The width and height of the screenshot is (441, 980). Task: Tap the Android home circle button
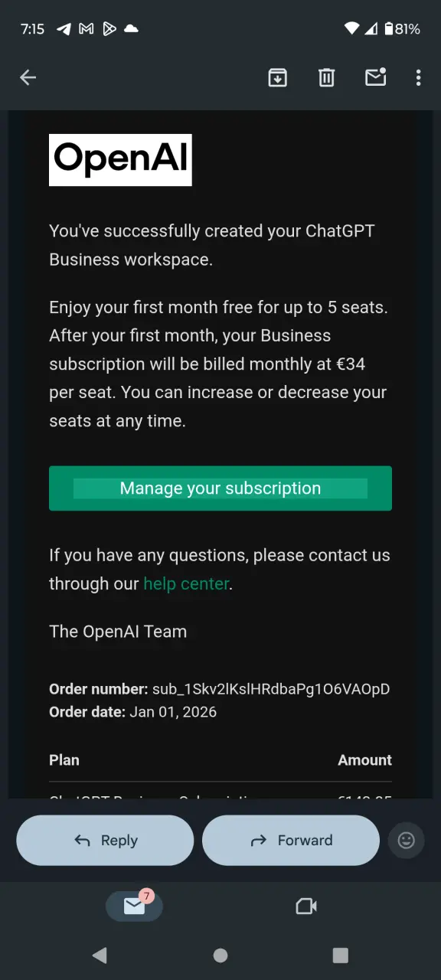click(220, 955)
